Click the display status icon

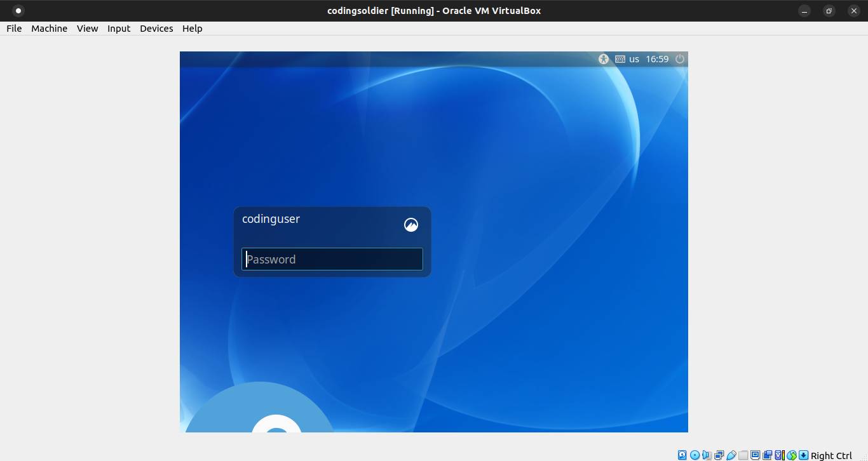[x=756, y=455]
